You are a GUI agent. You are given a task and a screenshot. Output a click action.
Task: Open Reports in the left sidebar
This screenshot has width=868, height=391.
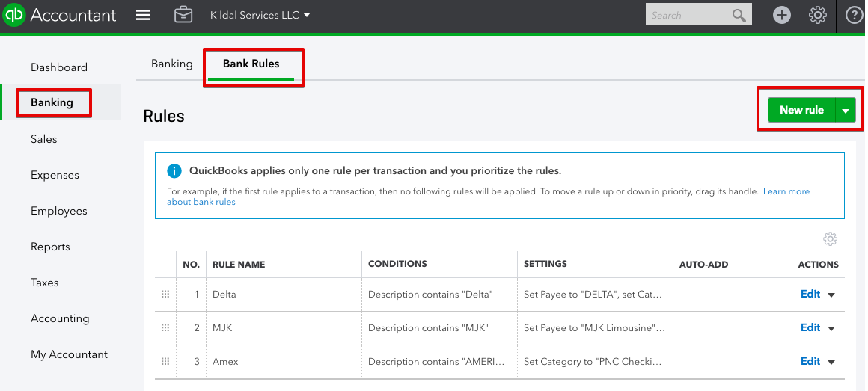coord(50,247)
